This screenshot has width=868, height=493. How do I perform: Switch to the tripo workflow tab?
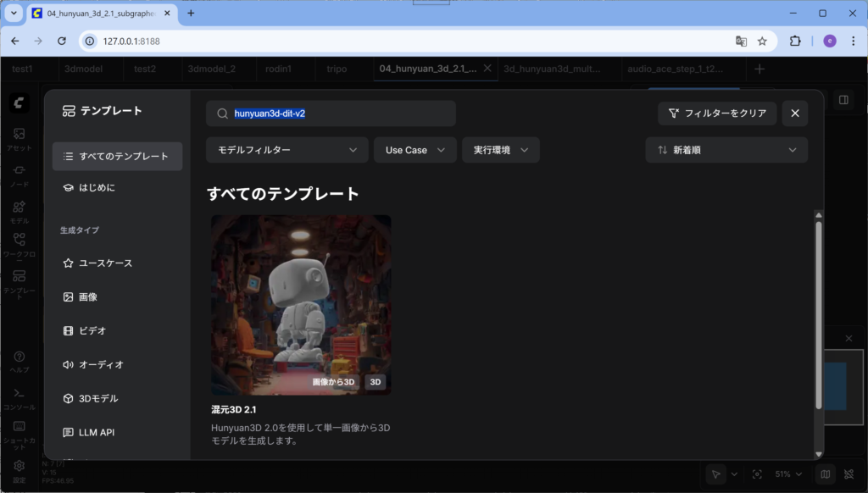336,69
